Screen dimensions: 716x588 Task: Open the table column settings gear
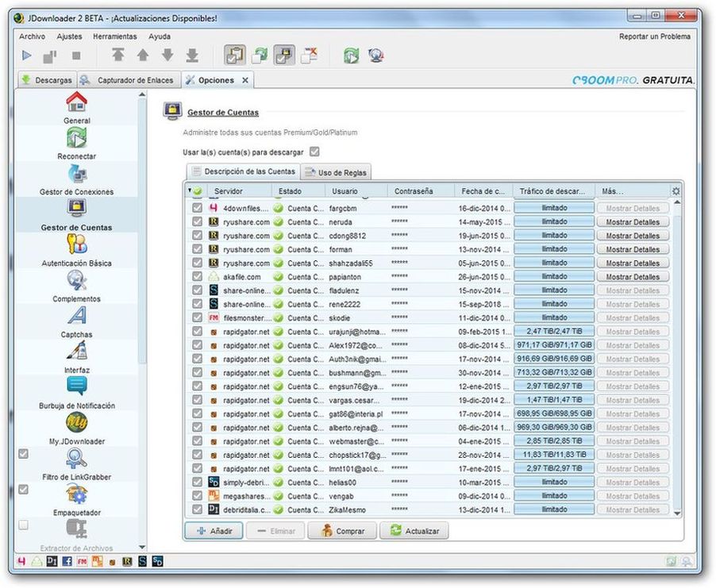676,191
